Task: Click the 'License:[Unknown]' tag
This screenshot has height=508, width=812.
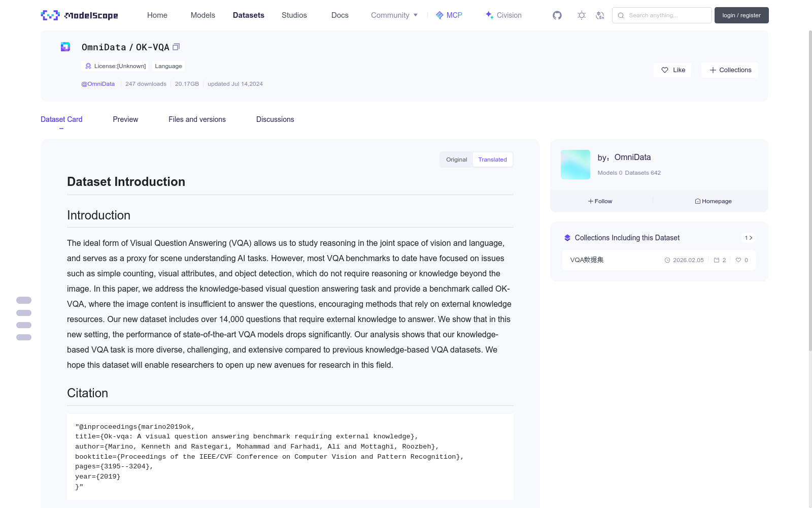Action: (115, 66)
